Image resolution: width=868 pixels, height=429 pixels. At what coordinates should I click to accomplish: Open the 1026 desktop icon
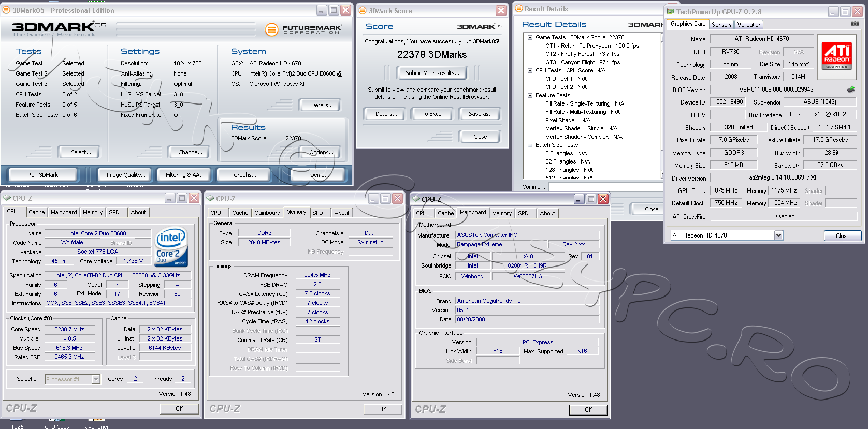pos(17,423)
